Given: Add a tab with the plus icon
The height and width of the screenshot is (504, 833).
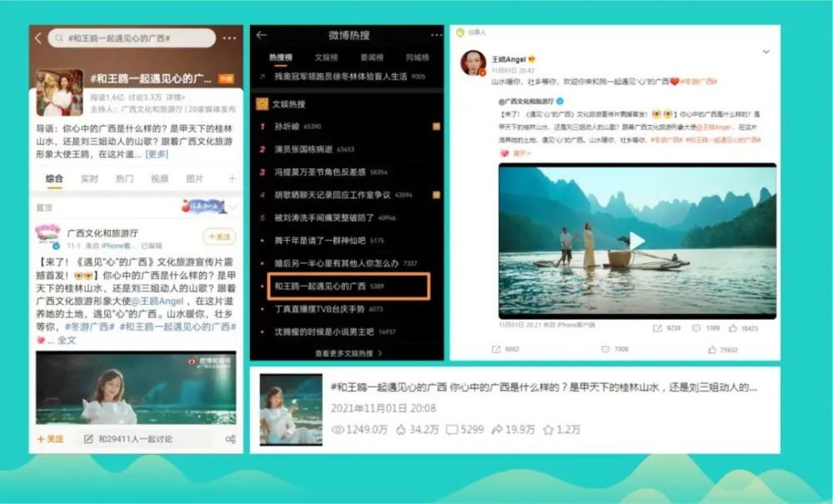Looking at the screenshot, I should pos(232,179).
